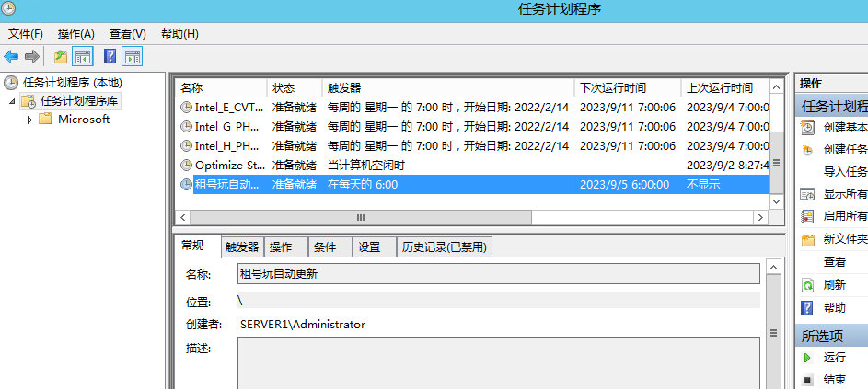Select the Intel_E_CVT task row

coord(472,108)
